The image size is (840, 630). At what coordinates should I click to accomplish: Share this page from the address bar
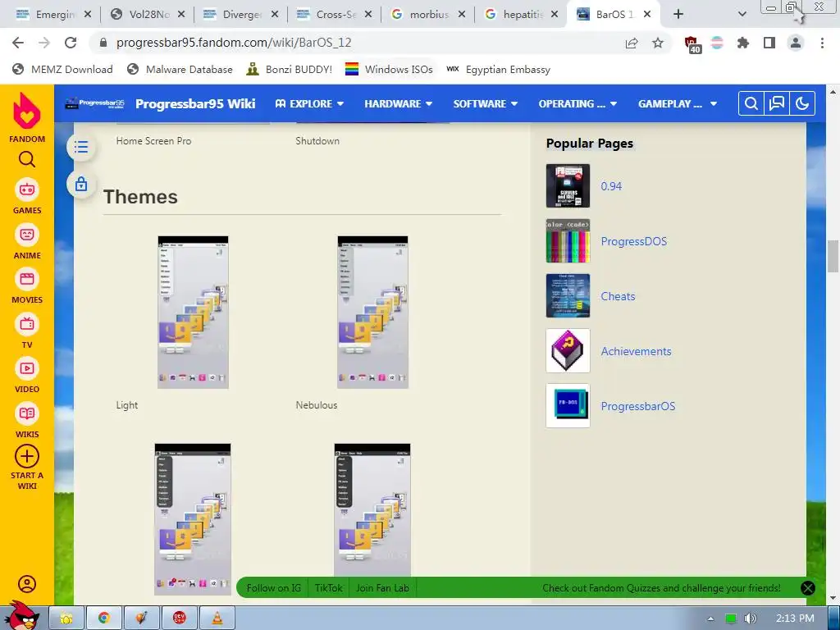(632, 43)
